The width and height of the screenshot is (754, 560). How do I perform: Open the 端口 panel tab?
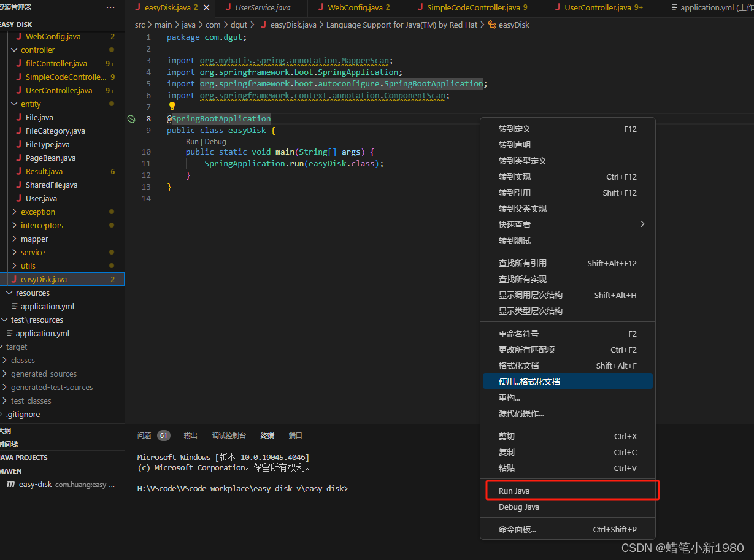click(296, 435)
